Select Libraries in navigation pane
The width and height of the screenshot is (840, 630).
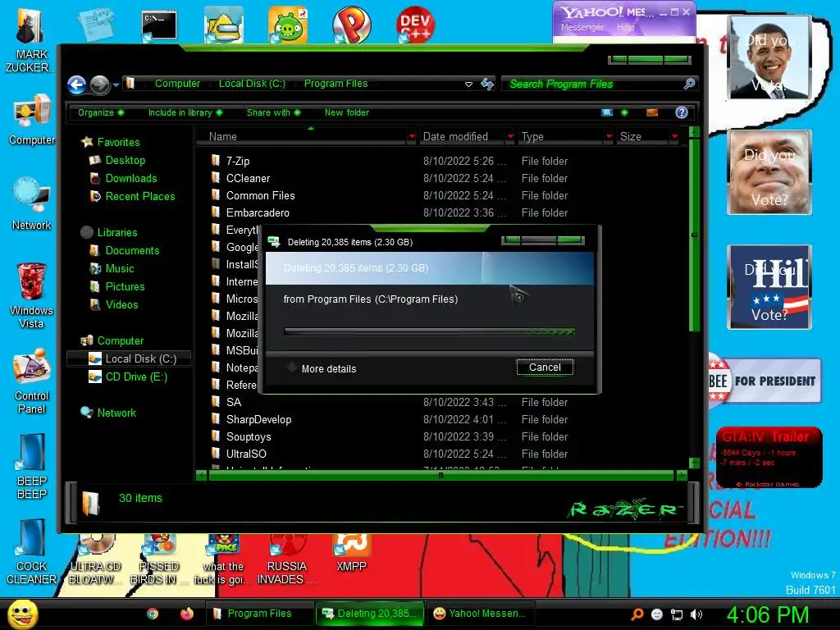point(117,232)
